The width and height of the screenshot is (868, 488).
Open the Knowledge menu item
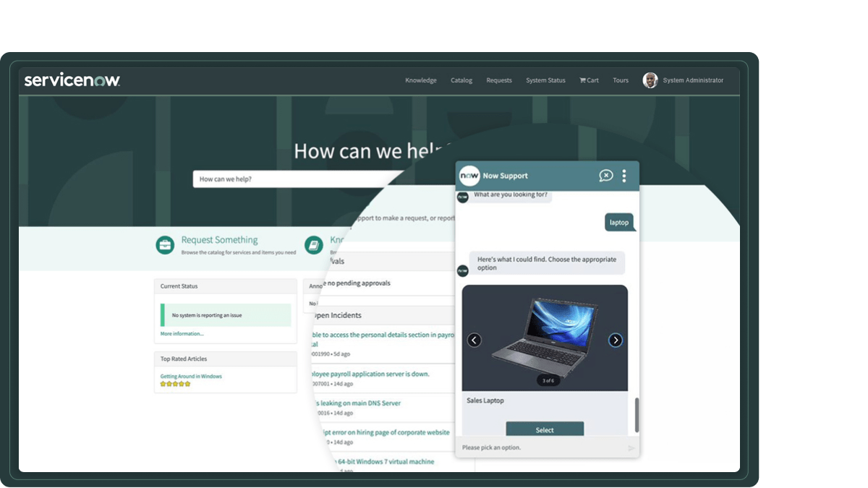click(x=421, y=80)
